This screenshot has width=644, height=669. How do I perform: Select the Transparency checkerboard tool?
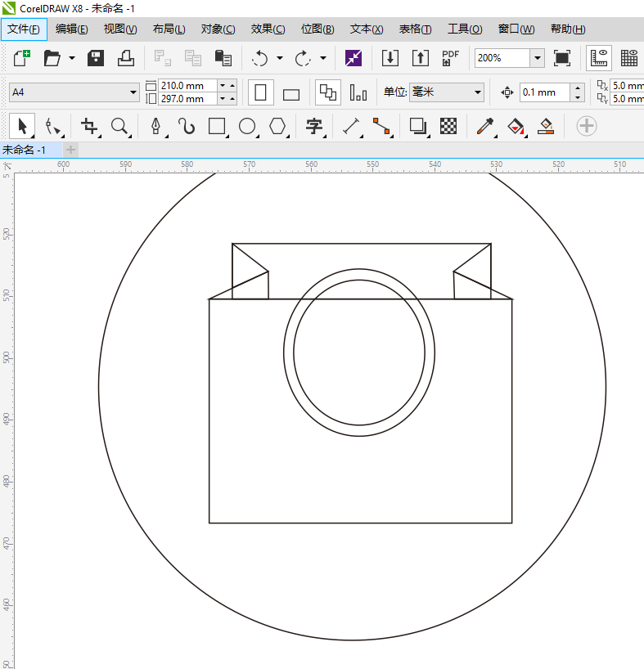448,126
